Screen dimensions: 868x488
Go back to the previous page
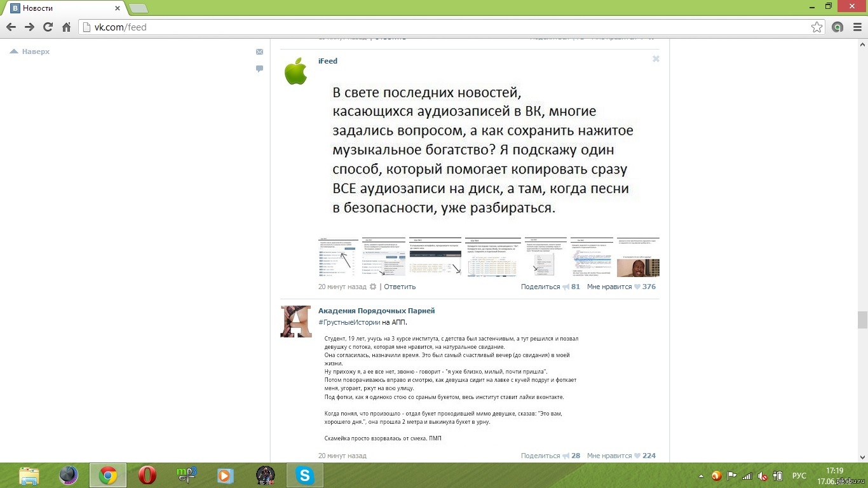pos(11,27)
